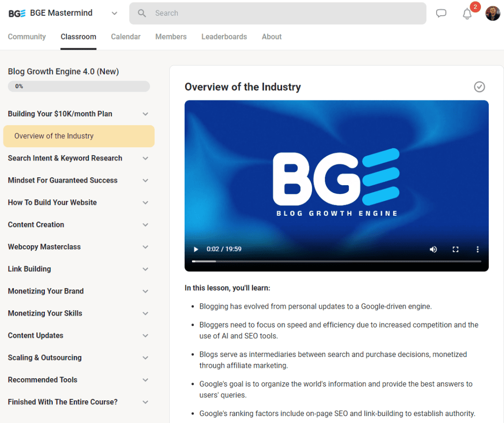Open Finished With The Entire Course title
504x423 pixels.
coord(63,402)
